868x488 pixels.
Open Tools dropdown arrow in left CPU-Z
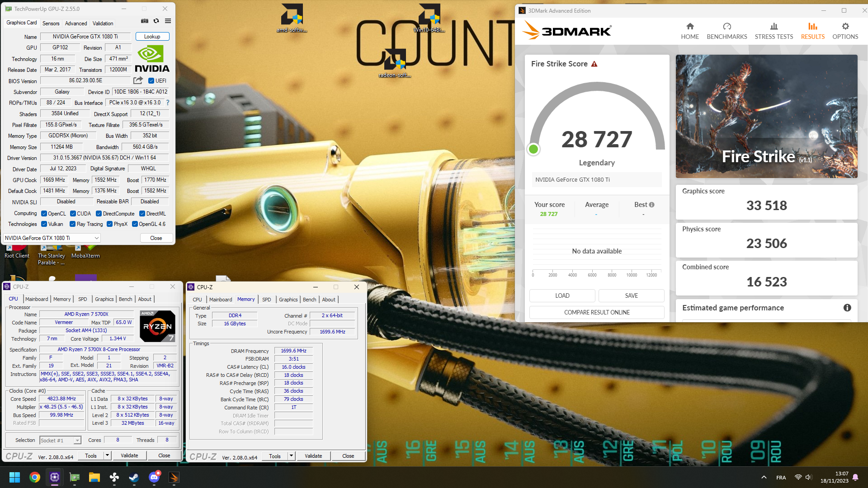[107, 455]
